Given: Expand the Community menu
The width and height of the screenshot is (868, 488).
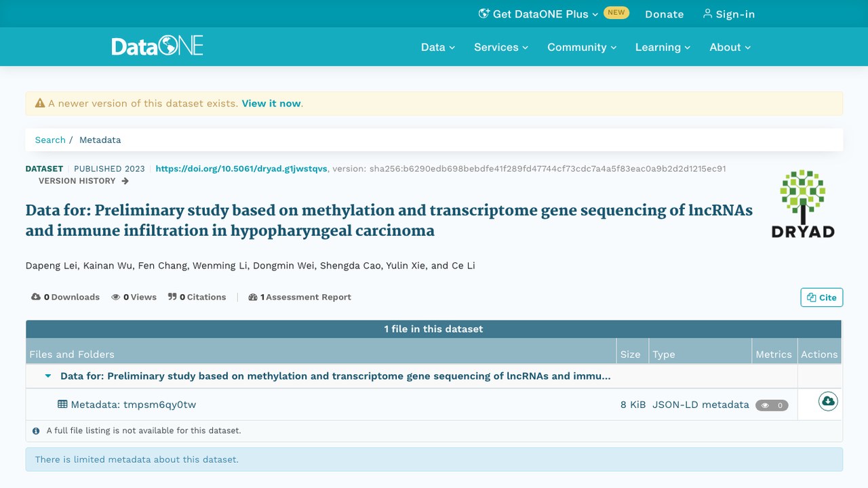Looking at the screenshot, I should click(582, 47).
